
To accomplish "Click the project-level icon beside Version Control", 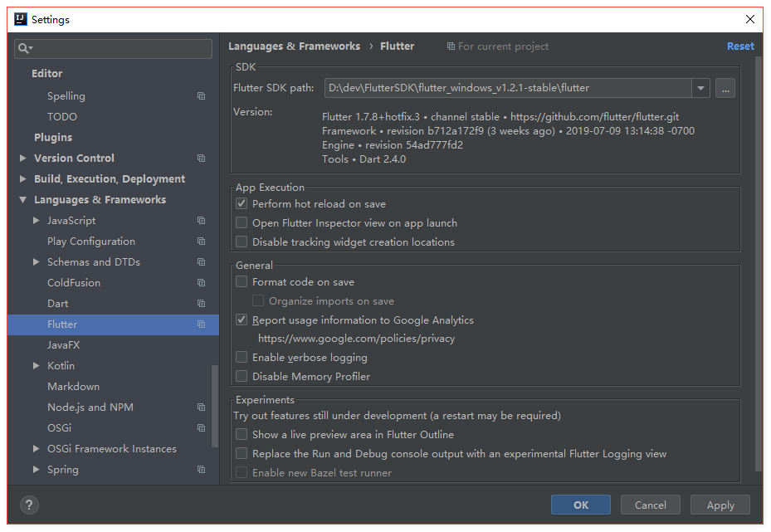I will (x=201, y=158).
